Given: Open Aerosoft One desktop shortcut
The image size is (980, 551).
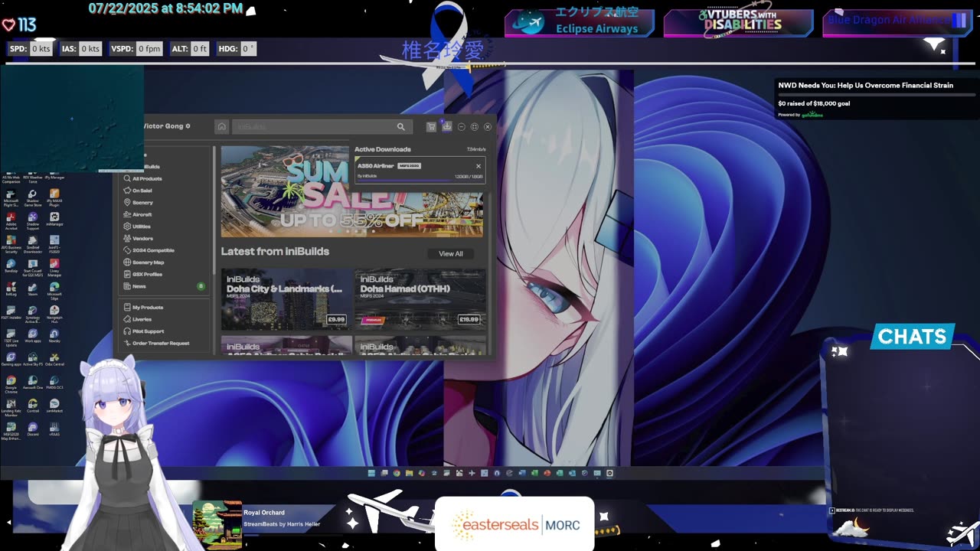Looking at the screenshot, I should tap(32, 383).
